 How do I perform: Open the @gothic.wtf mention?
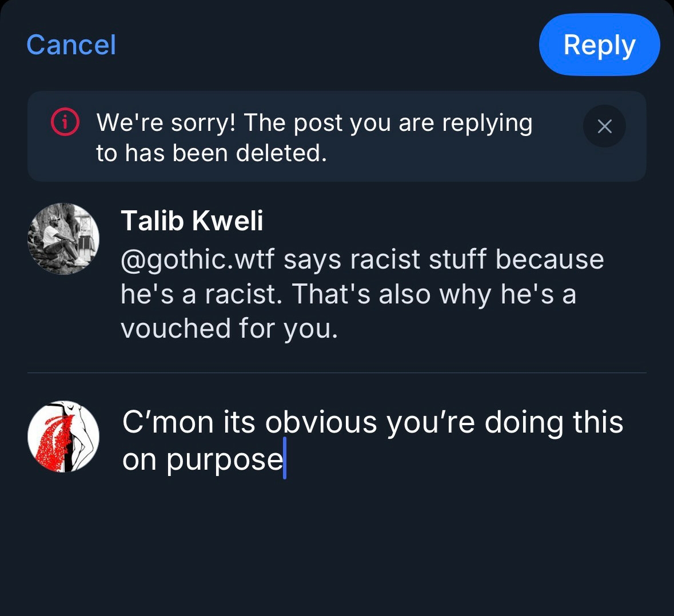[x=197, y=259]
